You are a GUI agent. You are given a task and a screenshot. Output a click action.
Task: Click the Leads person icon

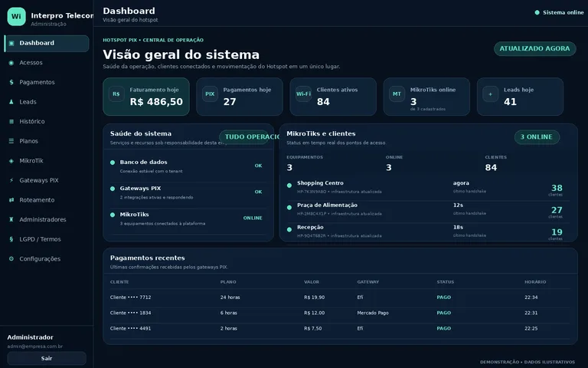tap(11, 102)
